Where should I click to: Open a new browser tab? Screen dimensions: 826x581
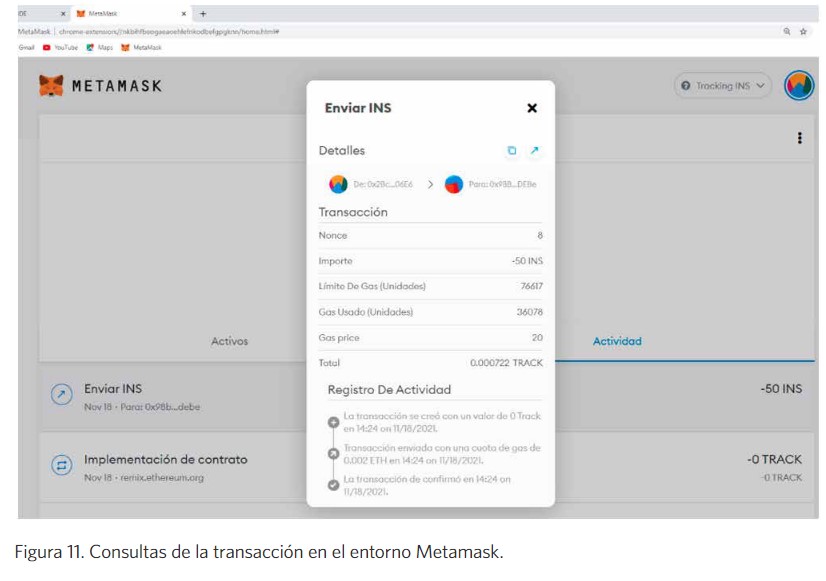pyautogui.click(x=203, y=14)
